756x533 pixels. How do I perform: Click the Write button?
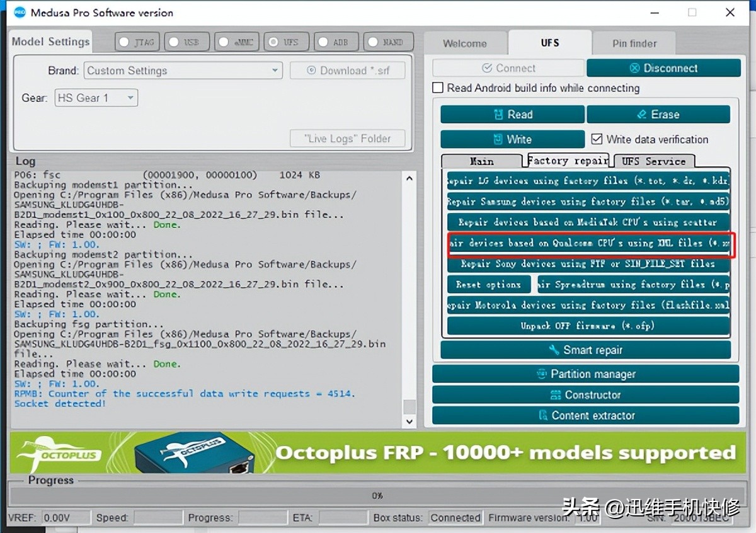coord(513,139)
